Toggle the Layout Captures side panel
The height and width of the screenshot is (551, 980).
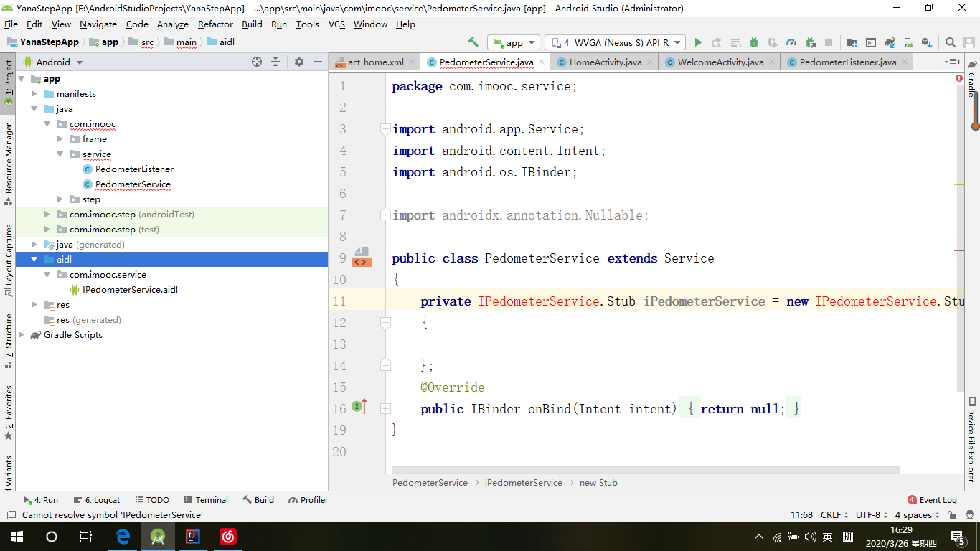(9, 260)
